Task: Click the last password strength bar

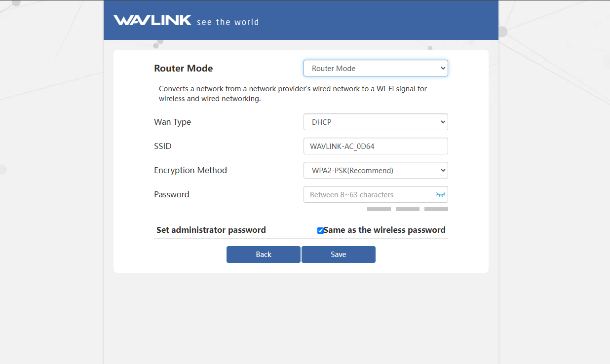Action: pyautogui.click(x=436, y=209)
